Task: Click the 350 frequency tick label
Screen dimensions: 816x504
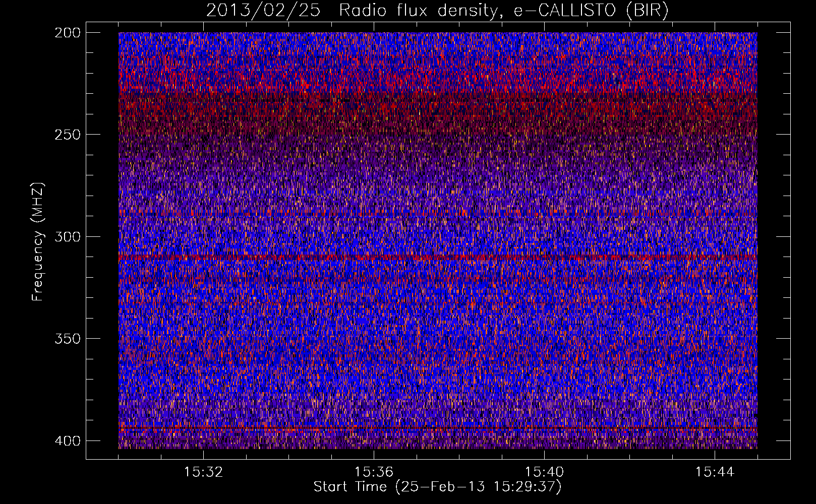Action: pos(67,338)
